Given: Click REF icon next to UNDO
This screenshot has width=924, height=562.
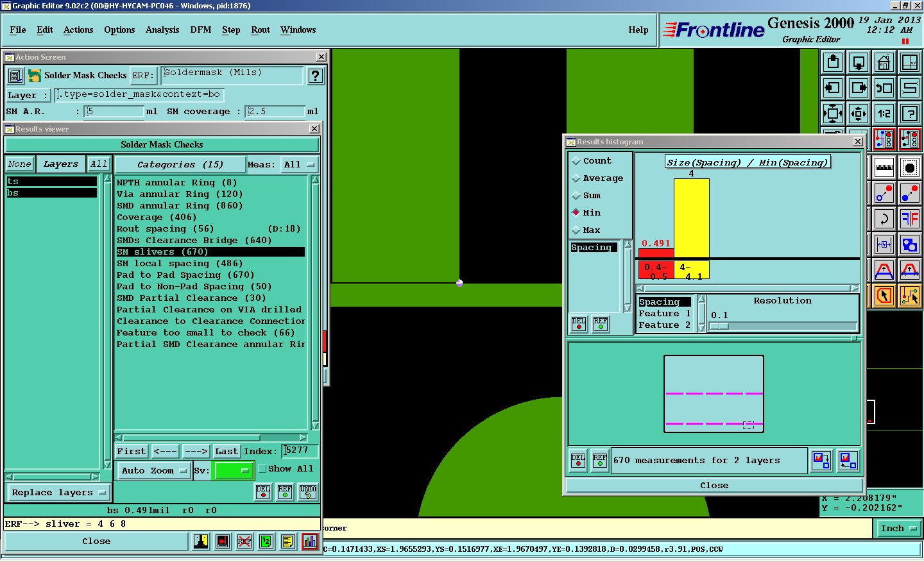Looking at the screenshot, I should click(x=285, y=492).
